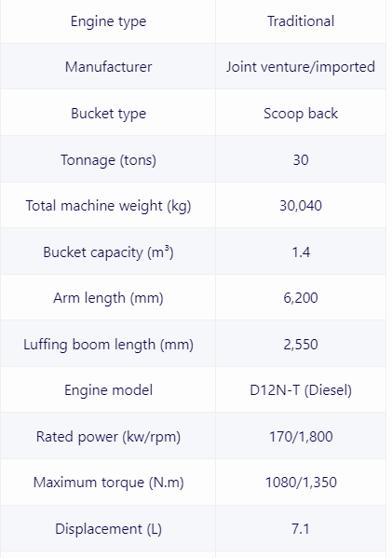The height and width of the screenshot is (558, 392).
Task: Click the Arm length (mm) label
Action: (108, 298)
